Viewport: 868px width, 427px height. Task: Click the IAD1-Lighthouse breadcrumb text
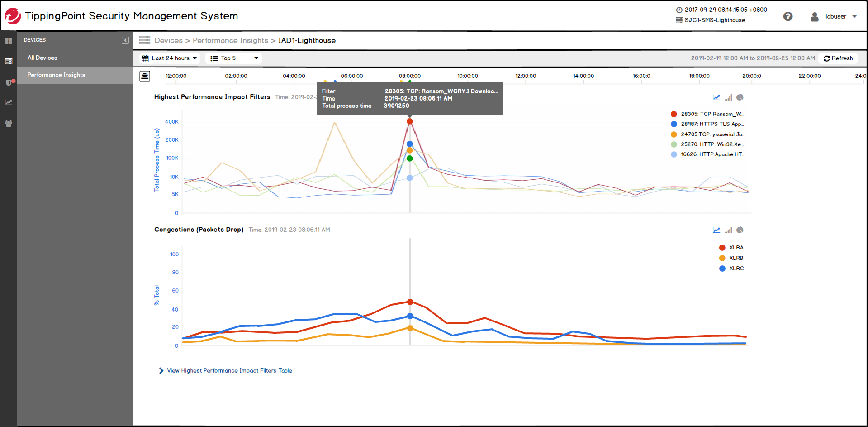coord(307,40)
